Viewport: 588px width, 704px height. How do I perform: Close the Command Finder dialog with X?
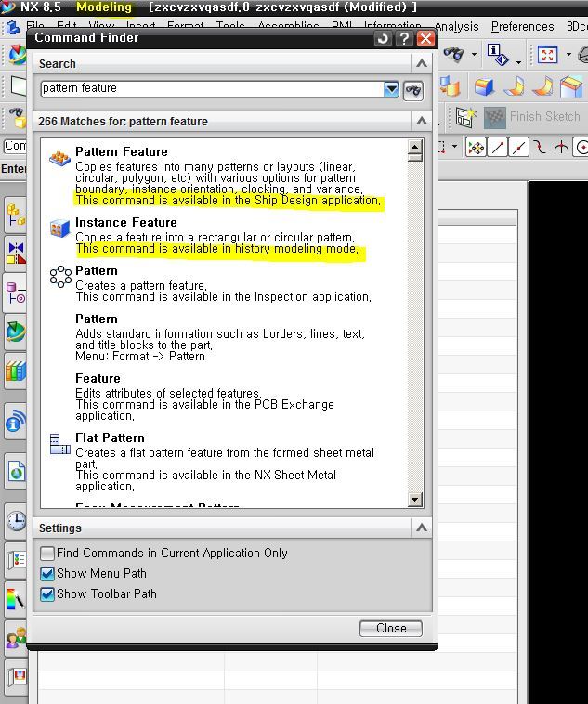pos(425,39)
